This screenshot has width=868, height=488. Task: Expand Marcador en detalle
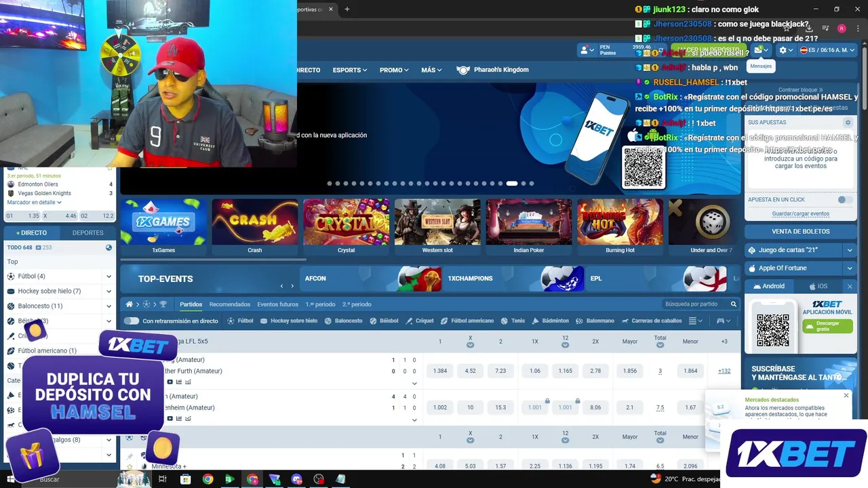[34, 202]
